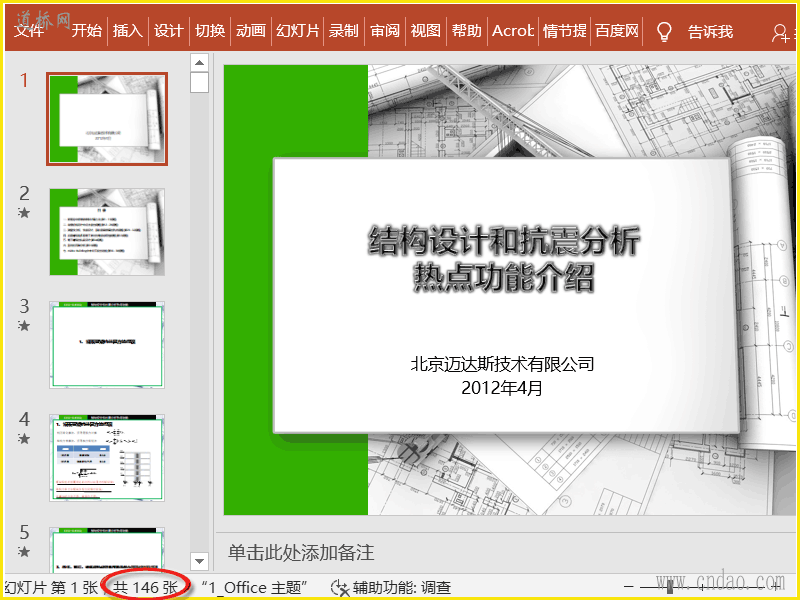The width and height of the screenshot is (800, 600).
Task: Click the animation star under slide 4
Action: click(24, 438)
